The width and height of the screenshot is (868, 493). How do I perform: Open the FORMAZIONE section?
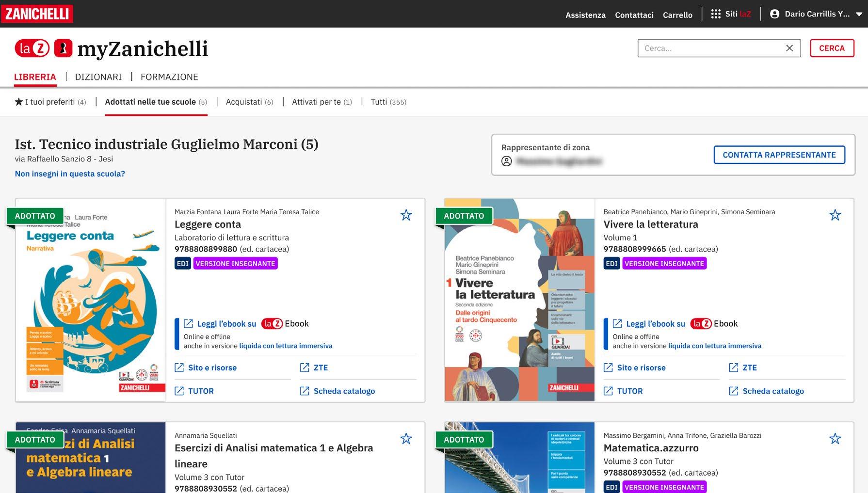pos(169,77)
